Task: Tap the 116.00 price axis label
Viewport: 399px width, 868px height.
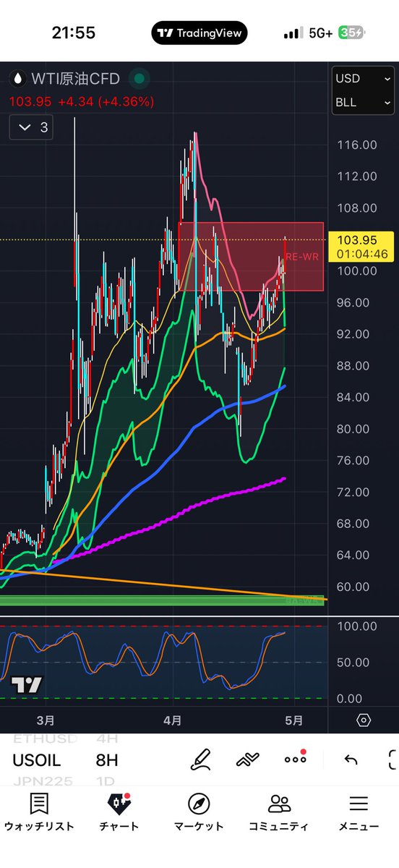Action: (357, 145)
